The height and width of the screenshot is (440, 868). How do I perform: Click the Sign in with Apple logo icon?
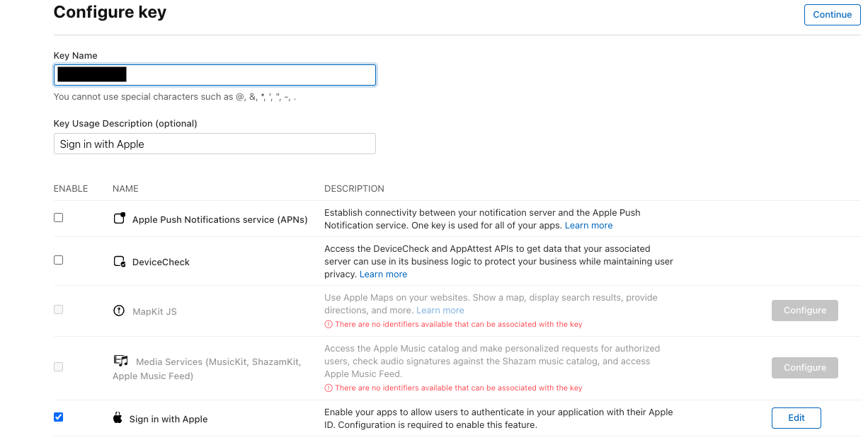coord(118,418)
